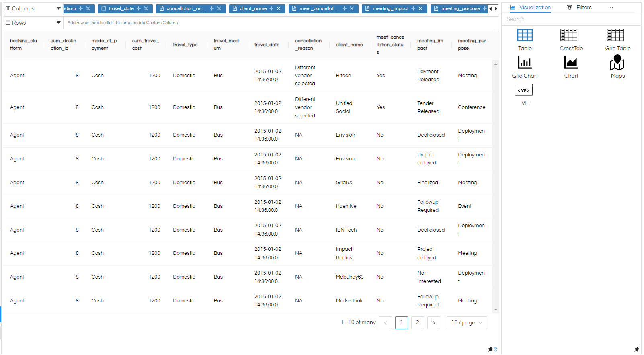Select the Table visualization icon
644x355 pixels.
click(x=525, y=35)
